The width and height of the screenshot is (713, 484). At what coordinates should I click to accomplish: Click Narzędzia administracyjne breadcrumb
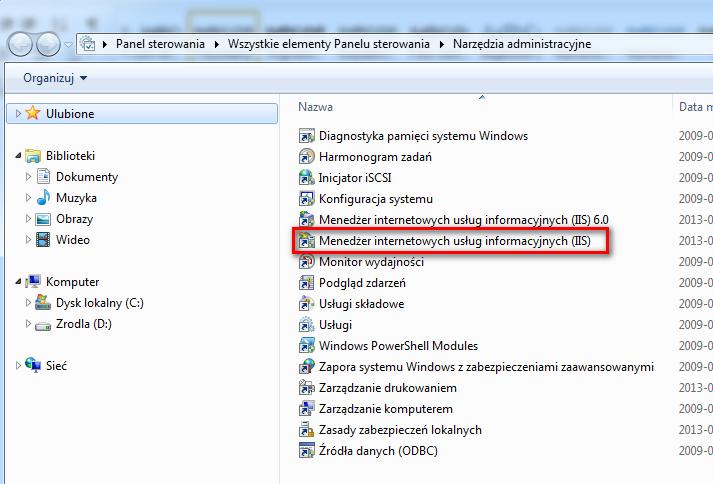[x=522, y=44]
